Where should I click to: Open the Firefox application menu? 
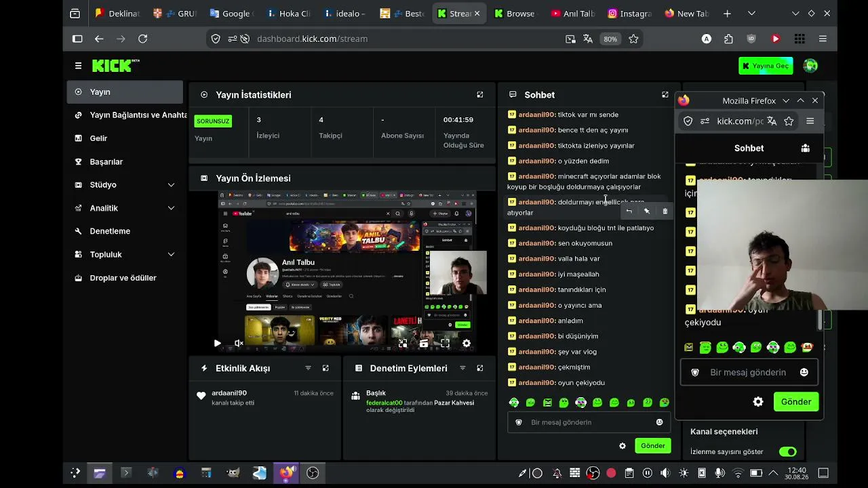[823, 39]
